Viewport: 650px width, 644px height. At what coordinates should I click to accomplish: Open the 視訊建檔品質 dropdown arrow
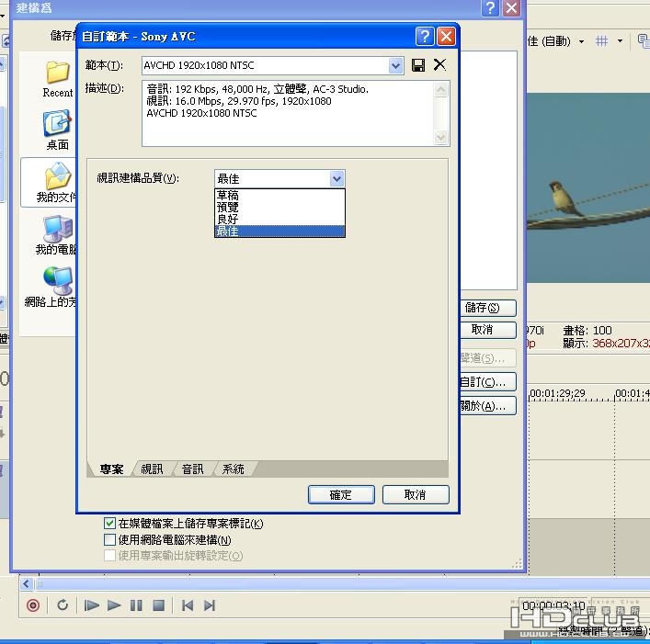click(x=337, y=178)
